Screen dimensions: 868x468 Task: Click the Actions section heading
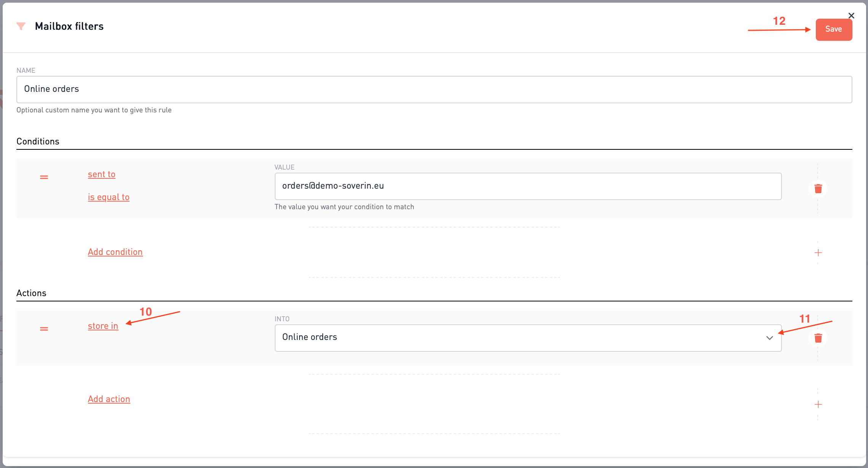(31, 293)
